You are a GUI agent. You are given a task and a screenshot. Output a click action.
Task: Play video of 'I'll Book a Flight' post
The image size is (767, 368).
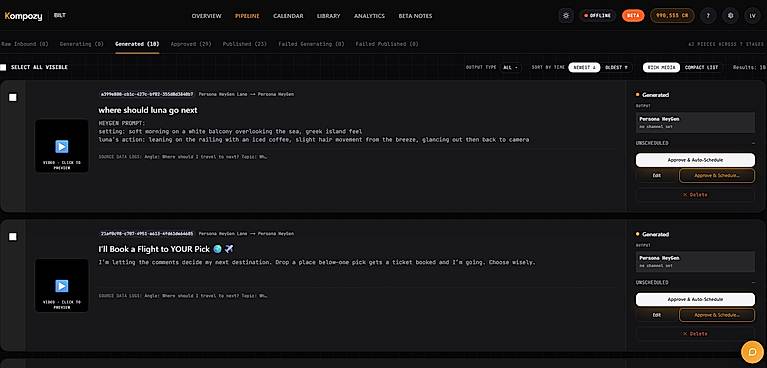(x=62, y=285)
